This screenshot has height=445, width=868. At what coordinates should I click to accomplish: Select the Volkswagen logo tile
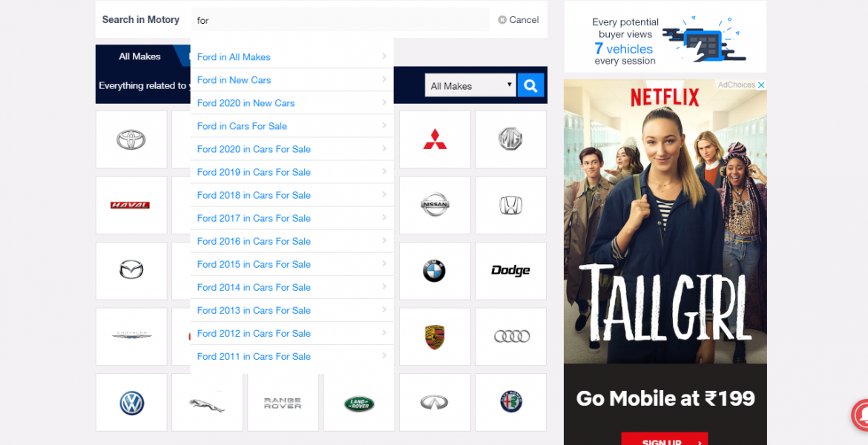131,403
